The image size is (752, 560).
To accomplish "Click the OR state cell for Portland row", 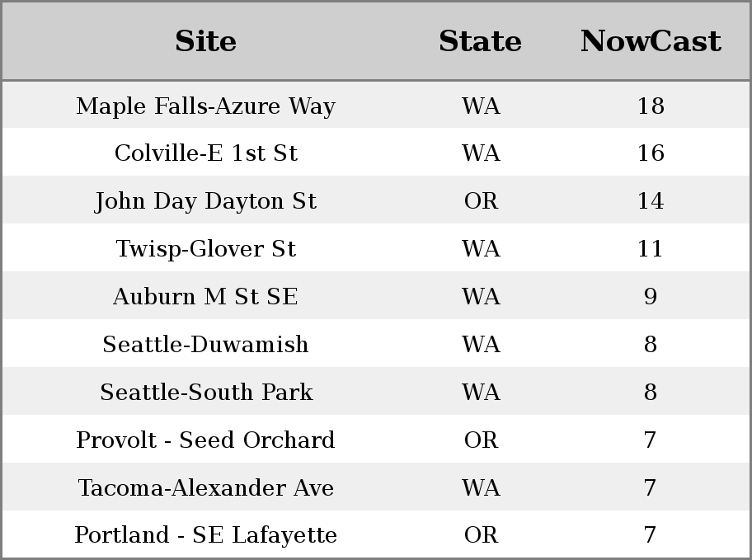I will [481, 535].
